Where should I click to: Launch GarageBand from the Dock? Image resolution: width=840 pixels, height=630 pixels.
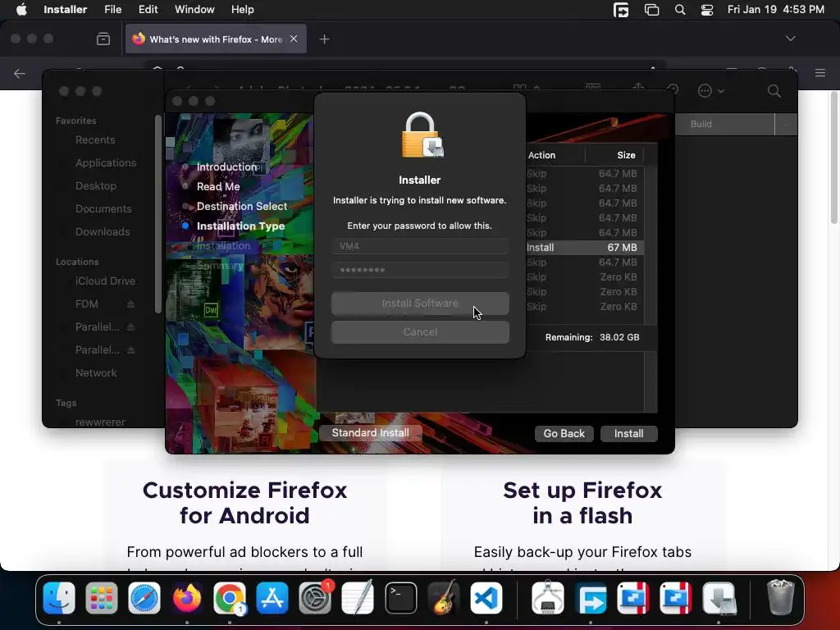(444, 598)
